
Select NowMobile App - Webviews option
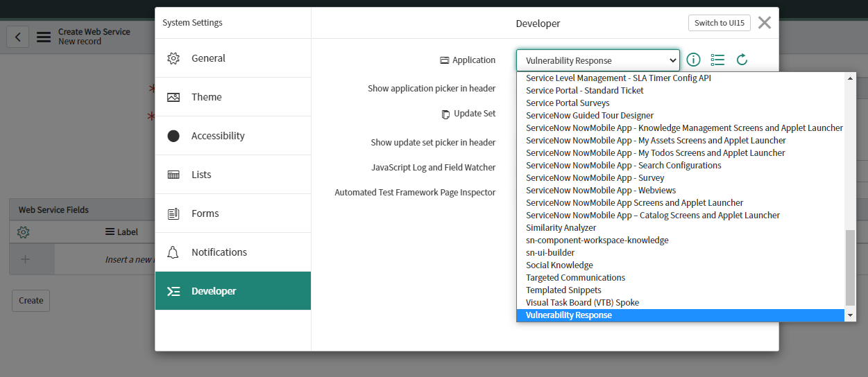[681, 190]
